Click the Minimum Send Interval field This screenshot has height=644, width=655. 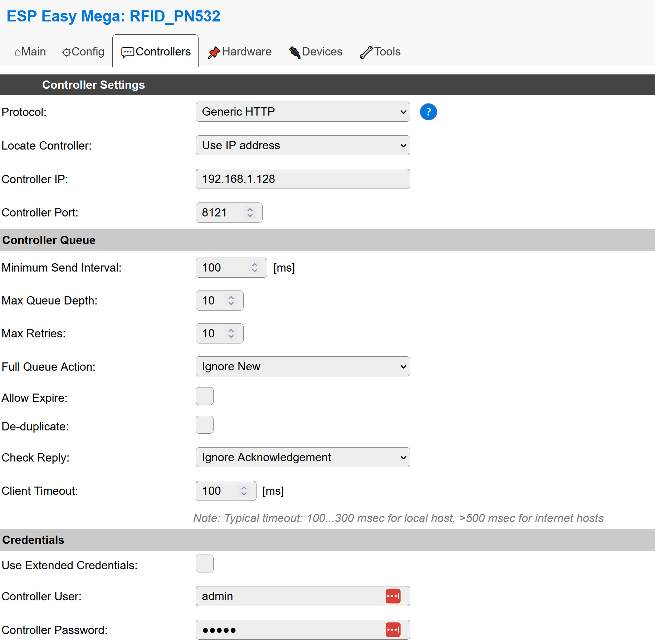(231, 268)
